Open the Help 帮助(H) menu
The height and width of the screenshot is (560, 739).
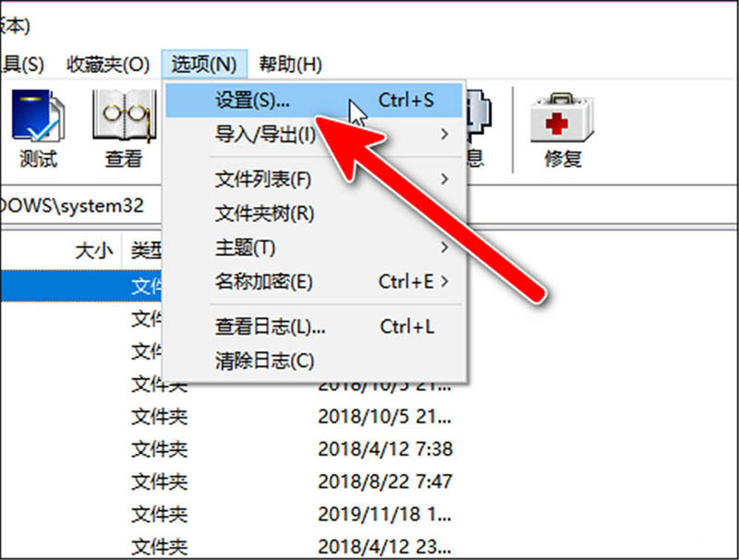pos(290,64)
